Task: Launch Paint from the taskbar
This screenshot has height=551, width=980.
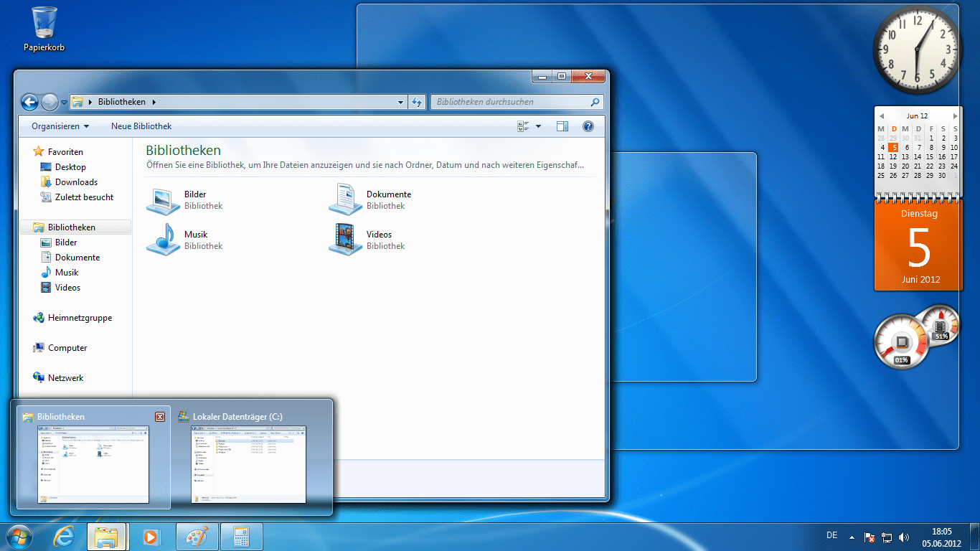Action: tap(197, 536)
